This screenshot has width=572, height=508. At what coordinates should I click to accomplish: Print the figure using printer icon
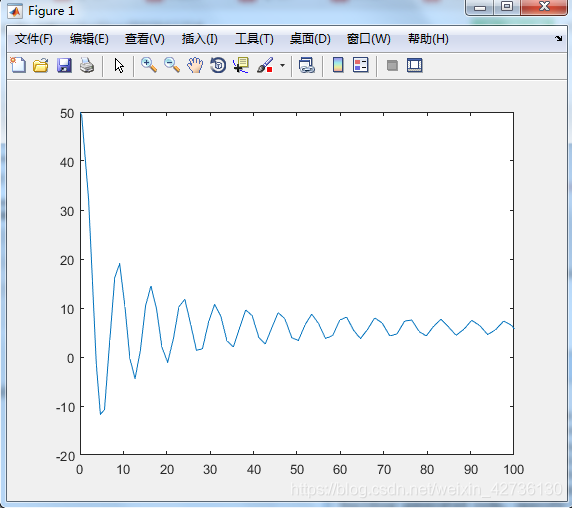click(x=87, y=66)
